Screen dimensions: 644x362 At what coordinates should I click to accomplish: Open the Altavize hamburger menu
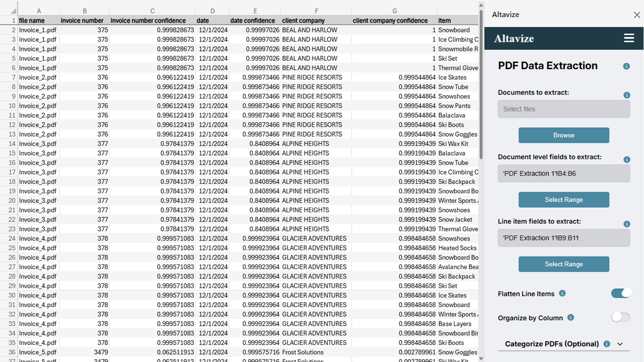tap(629, 38)
